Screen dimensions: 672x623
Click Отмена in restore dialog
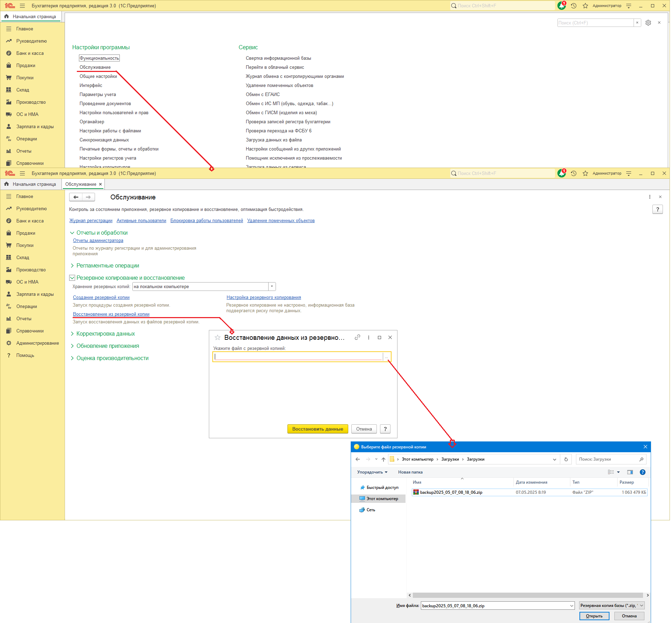(x=364, y=429)
